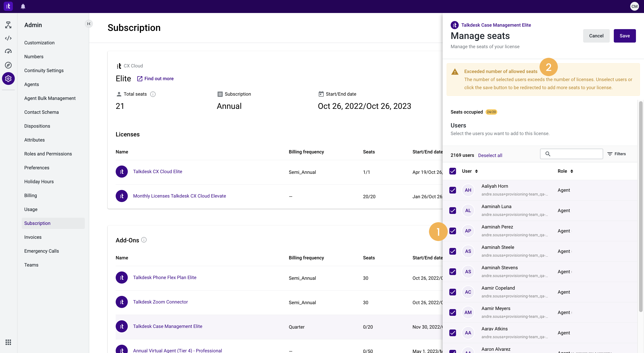This screenshot has width=644, height=353.
Task: Open the apps grid launcher icon
Action: 8,342
